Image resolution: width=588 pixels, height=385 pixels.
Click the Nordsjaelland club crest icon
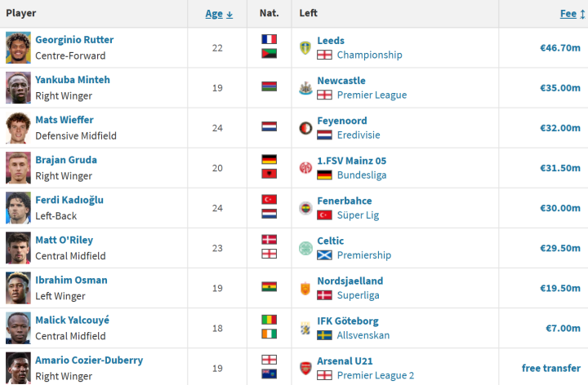(x=305, y=287)
